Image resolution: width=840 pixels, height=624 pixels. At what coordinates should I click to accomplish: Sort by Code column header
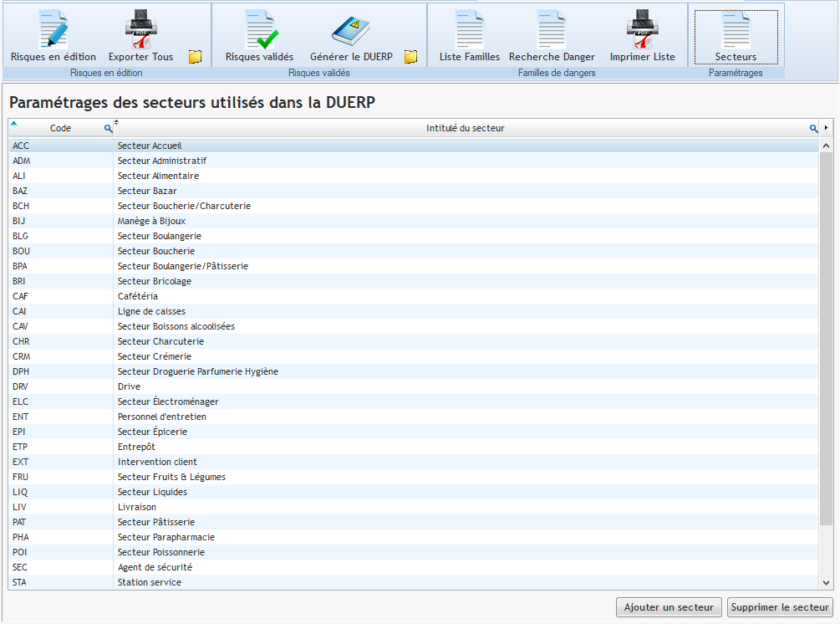click(x=60, y=129)
